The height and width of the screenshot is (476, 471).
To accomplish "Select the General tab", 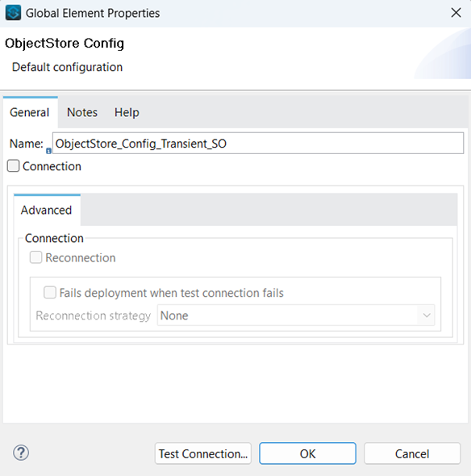I will [29, 112].
